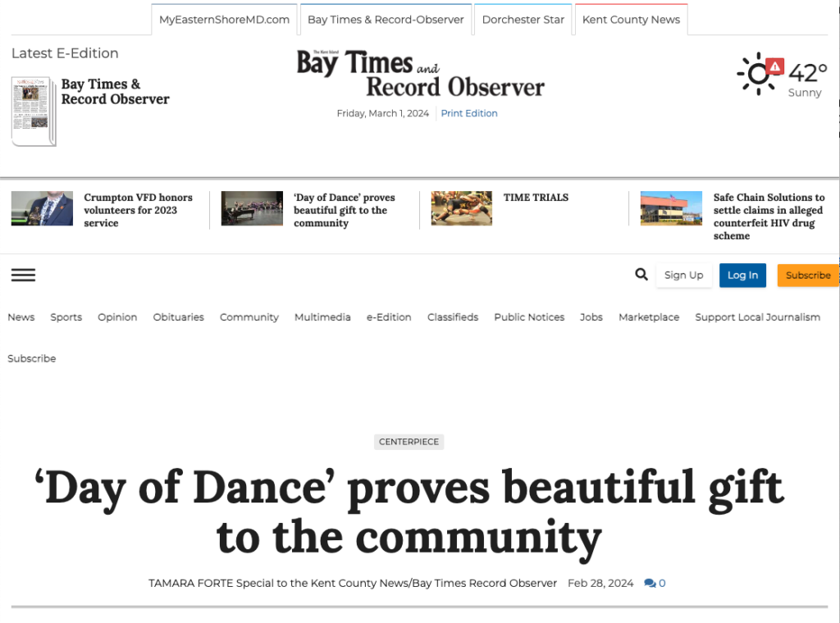The image size is (840, 623).
Task: Click the CENTERPIECE category tag
Action: coord(409,442)
